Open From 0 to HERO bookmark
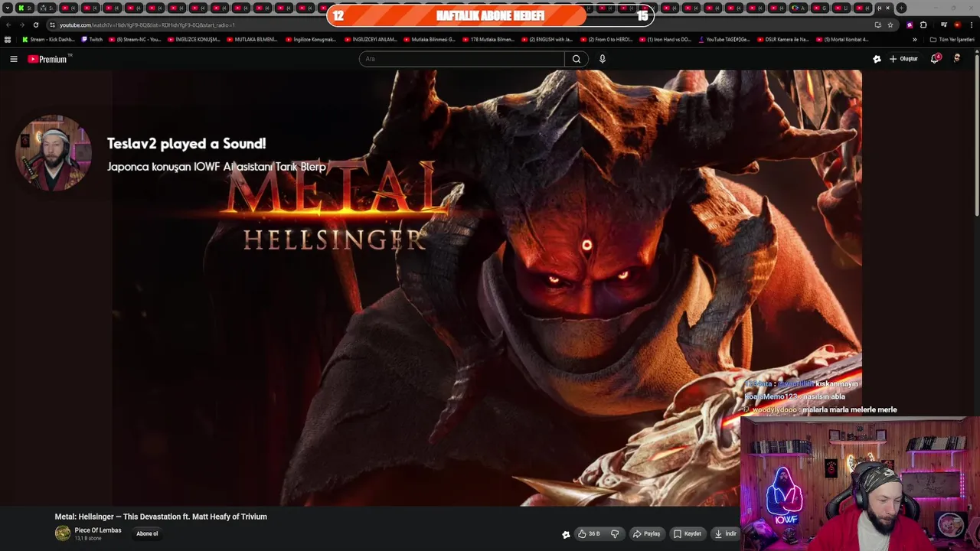Image resolution: width=980 pixels, height=551 pixels. (x=606, y=39)
